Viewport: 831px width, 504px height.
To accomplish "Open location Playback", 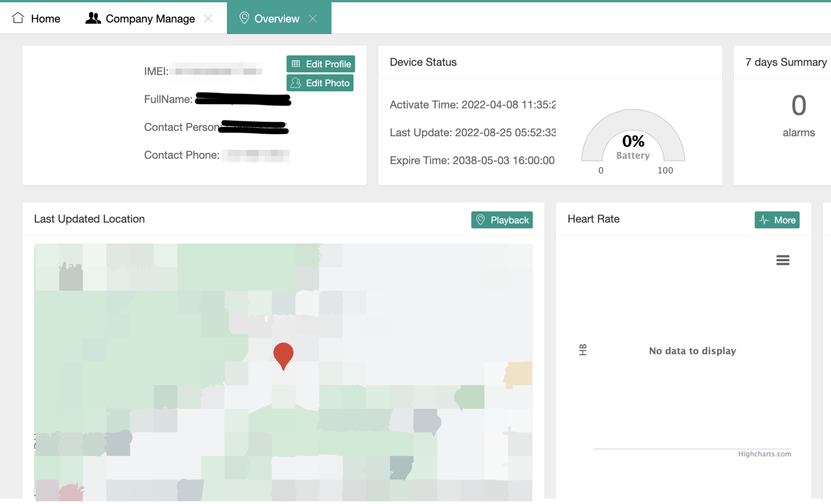I will tap(509, 220).
